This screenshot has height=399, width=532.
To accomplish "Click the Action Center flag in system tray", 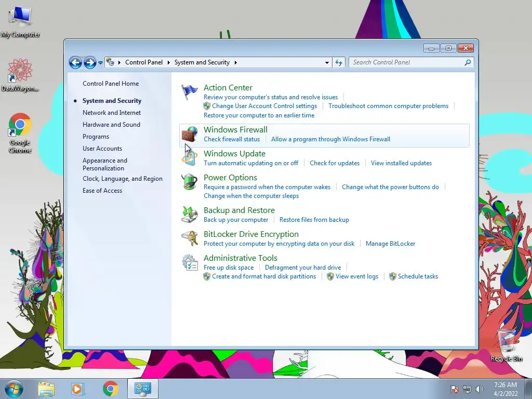I will click(454, 389).
